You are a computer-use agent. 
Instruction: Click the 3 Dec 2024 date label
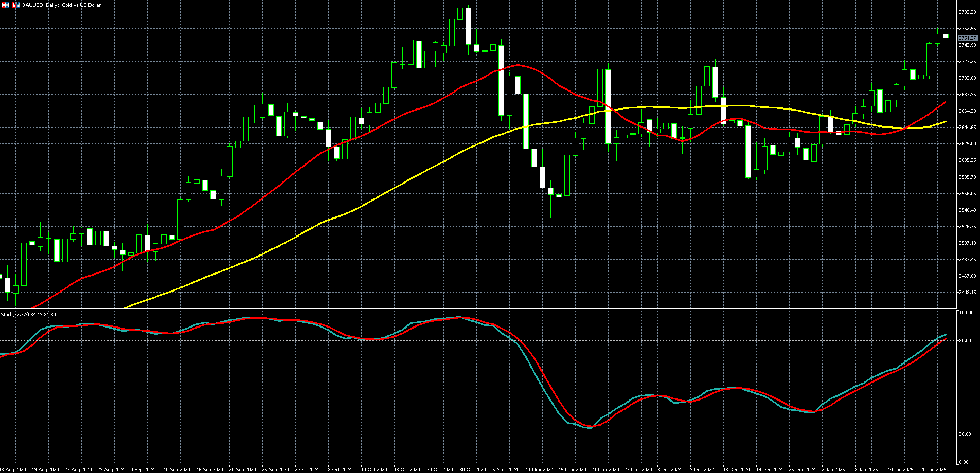(669, 470)
